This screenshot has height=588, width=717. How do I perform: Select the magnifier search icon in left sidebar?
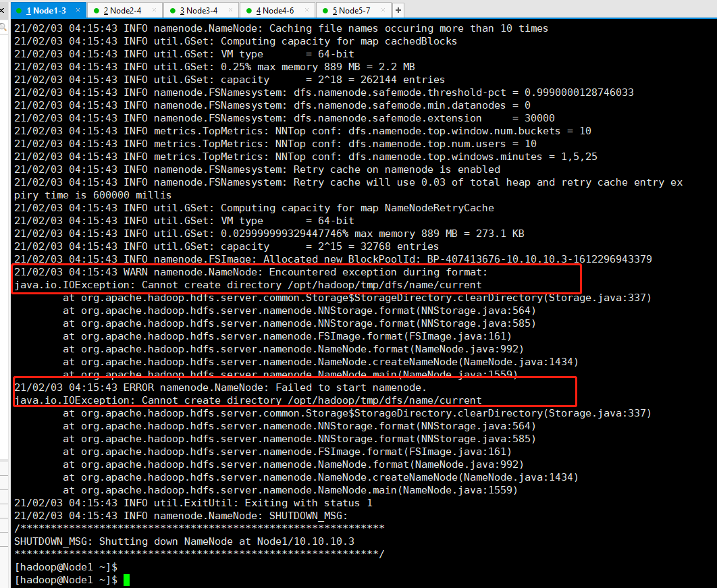(5, 28)
